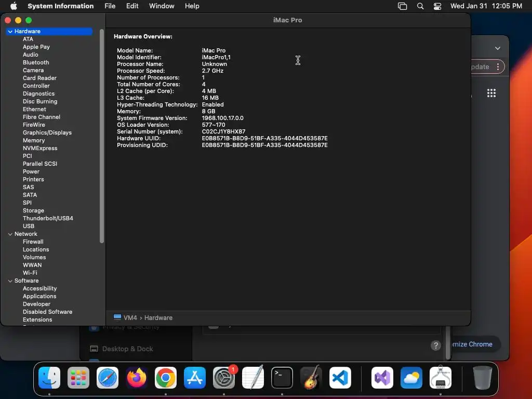This screenshot has width=532, height=399.
Task: Open Finder from the Dock
Action: (x=49, y=378)
